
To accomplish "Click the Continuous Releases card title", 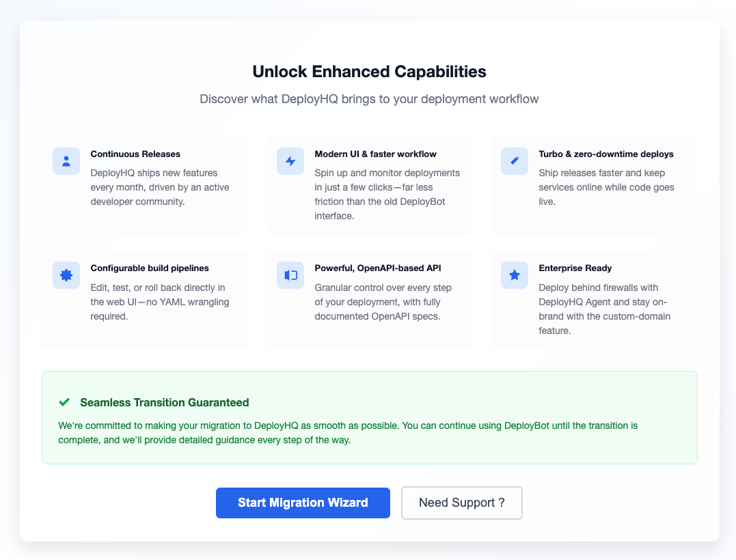I will [x=135, y=154].
